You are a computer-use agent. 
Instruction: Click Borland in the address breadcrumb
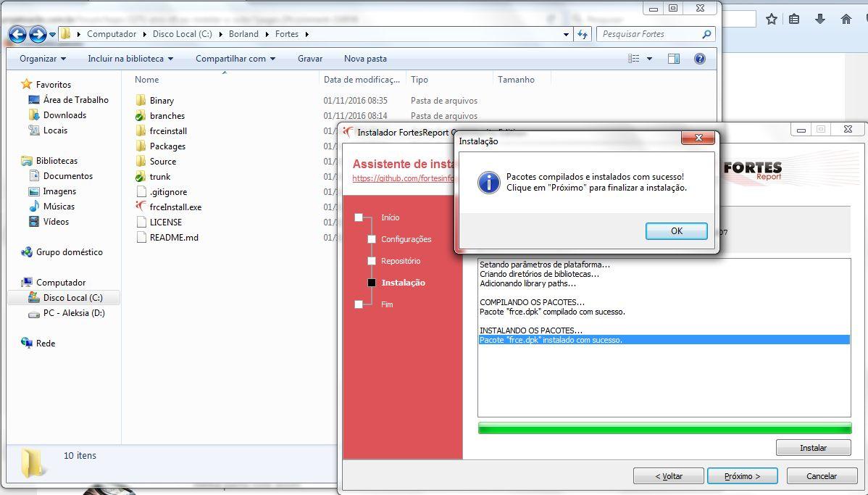[x=243, y=34]
